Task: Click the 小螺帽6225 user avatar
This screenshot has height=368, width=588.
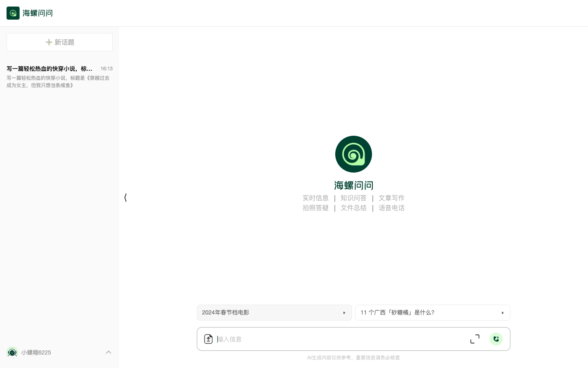Action: (x=12, y=352)
